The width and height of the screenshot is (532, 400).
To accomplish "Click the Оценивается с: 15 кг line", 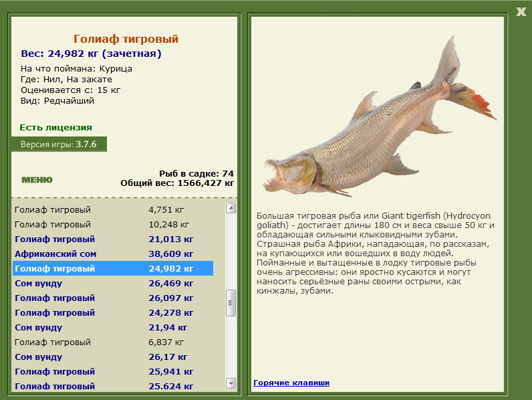I will 71,90.
